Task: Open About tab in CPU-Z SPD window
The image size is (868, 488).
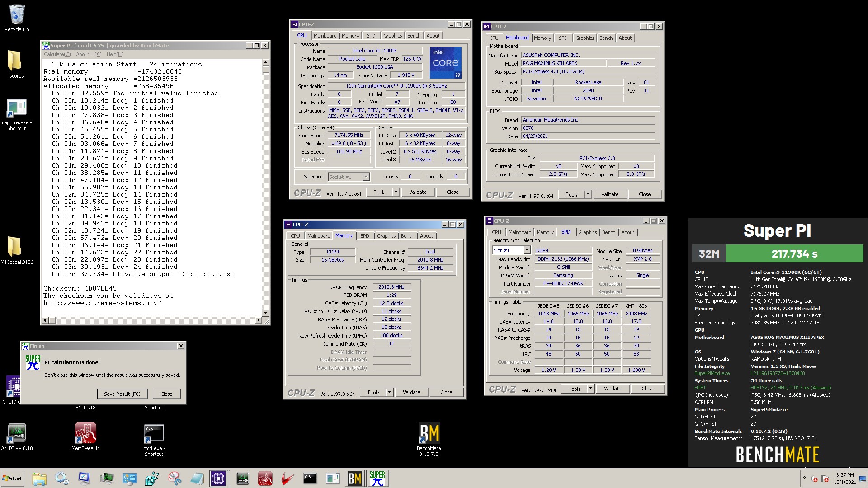Action: click(627, 232)
